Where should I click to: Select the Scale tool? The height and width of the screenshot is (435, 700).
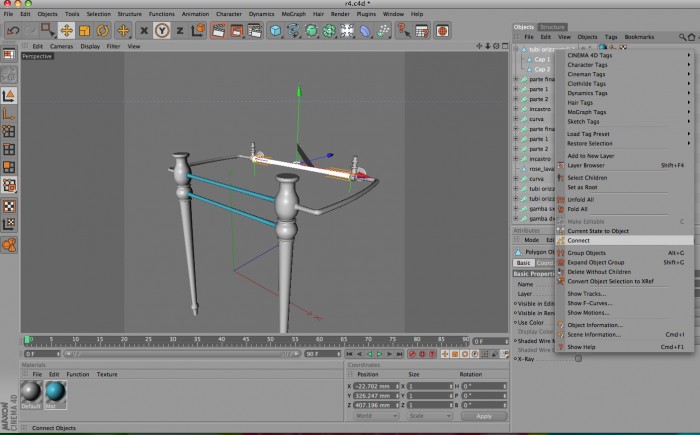[84, 31]
